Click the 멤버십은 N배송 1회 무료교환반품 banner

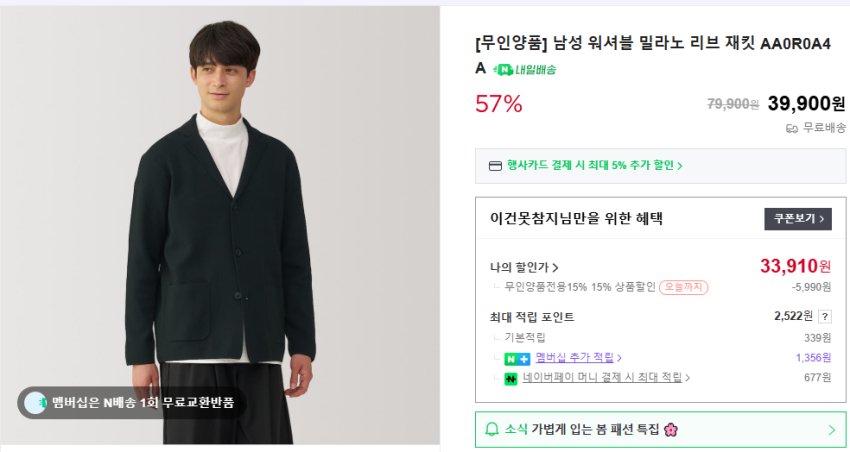pyautogui.click(x=142, y=402)
